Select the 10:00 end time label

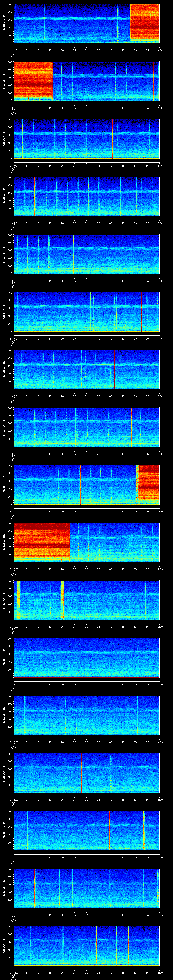point(159,511)
